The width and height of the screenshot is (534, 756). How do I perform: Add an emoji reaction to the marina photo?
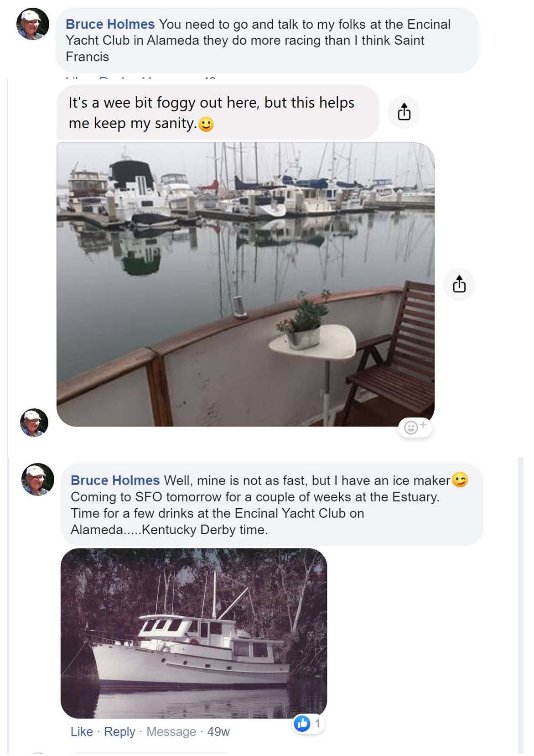pos(415,428)
